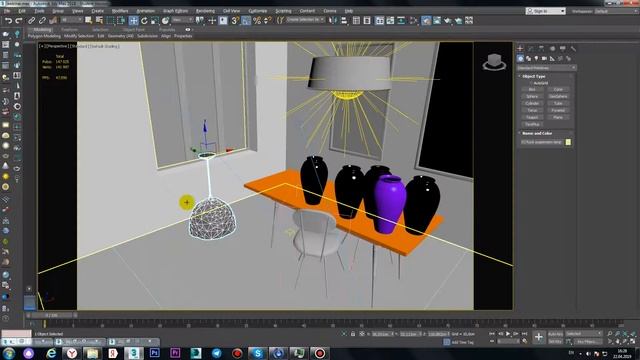The height and width of the screenshot is (360, 640).
Task: Open the Create Selection Set dropdown
Action: (x=305, y=20)
